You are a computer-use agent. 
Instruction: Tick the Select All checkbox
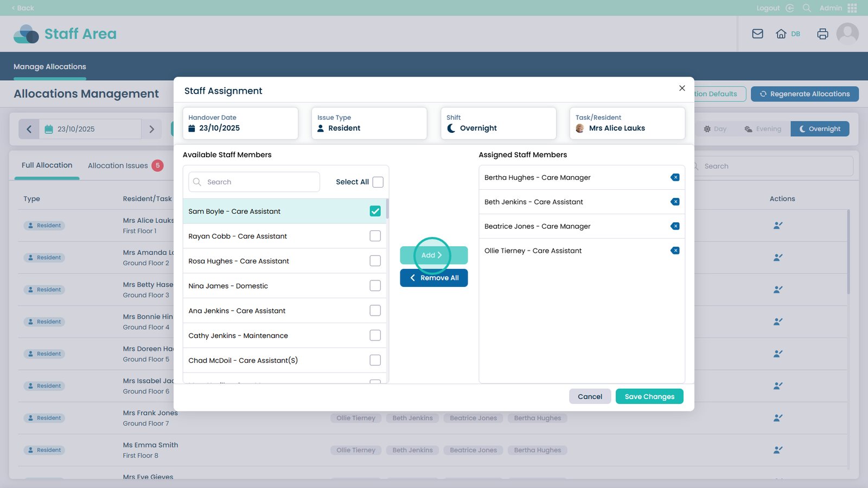[x=378, y=182]
